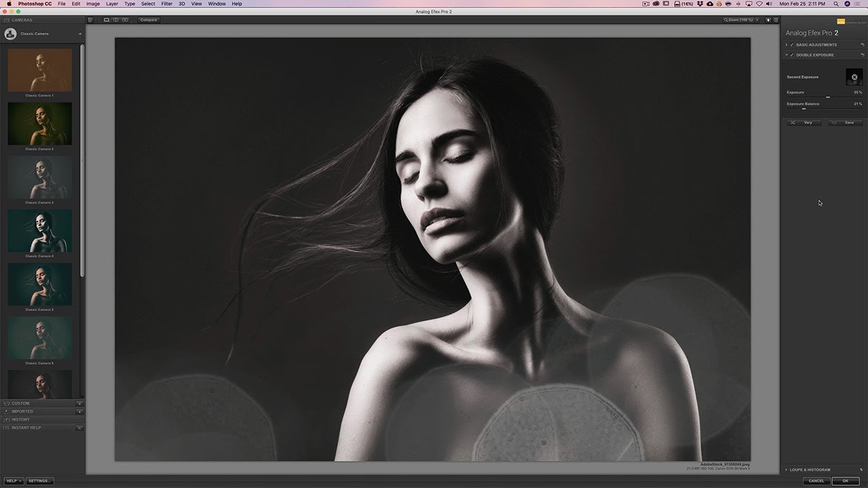
Task: Reset Basic Adjustments with undo arrow
Action: [862, 45]
